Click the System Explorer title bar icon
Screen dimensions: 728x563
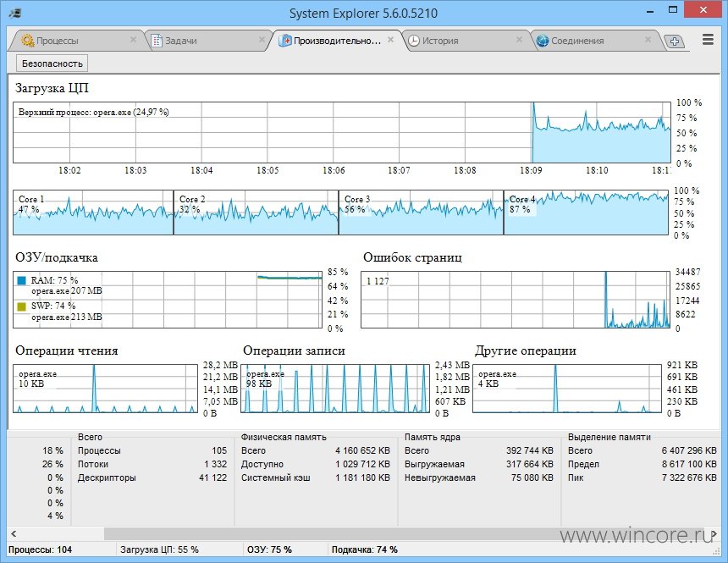tap(15, 12)
